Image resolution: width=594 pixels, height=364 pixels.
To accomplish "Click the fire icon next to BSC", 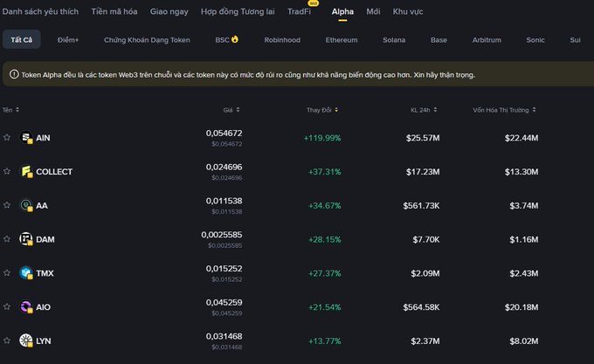I will click(x=235, y=39).
